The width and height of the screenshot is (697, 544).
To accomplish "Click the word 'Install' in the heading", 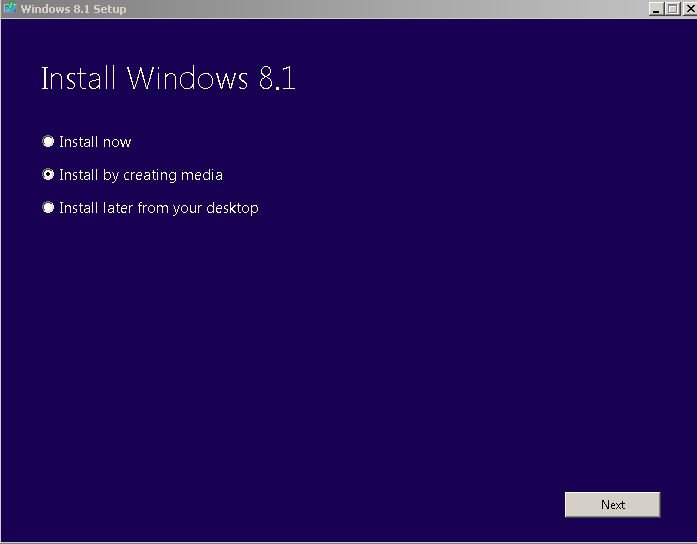I will tap(78, 79).
